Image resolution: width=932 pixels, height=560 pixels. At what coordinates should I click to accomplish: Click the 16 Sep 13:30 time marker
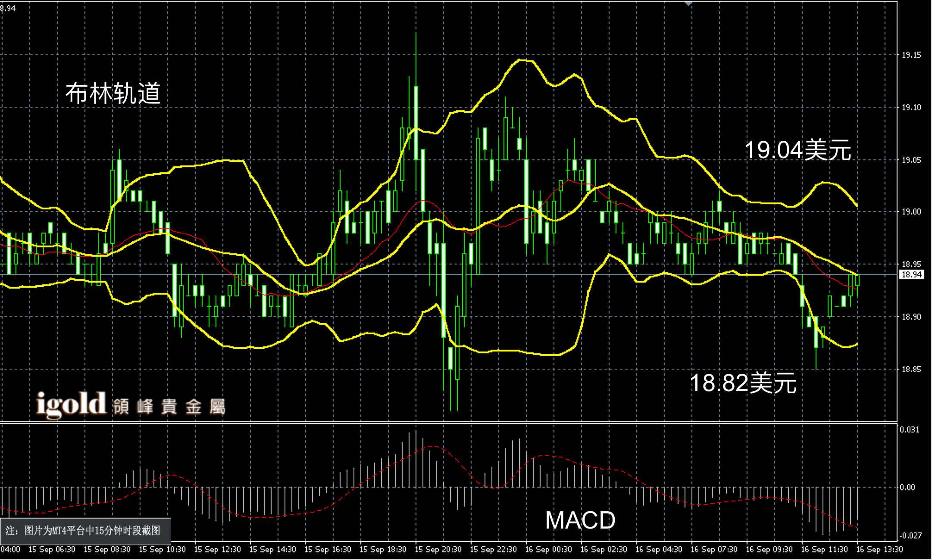coord(879,550)
